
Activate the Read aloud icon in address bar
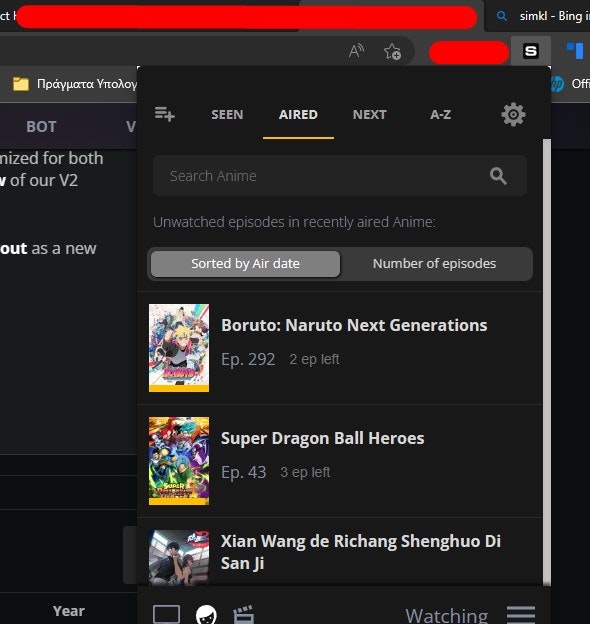point(356,51)
